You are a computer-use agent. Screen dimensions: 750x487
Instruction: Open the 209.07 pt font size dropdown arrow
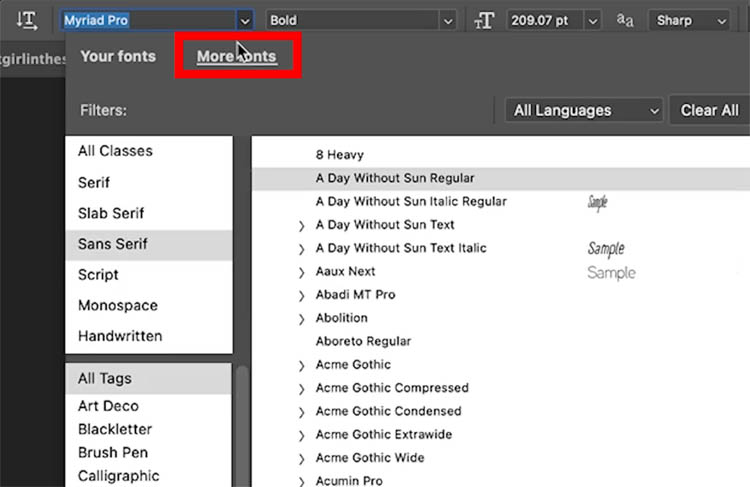[x=593, y=21]
